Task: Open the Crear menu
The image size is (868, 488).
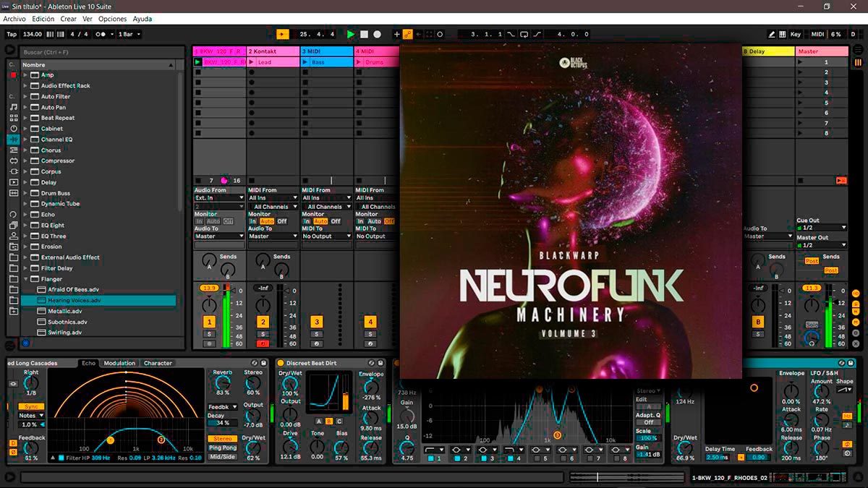Action: (68, 19)
